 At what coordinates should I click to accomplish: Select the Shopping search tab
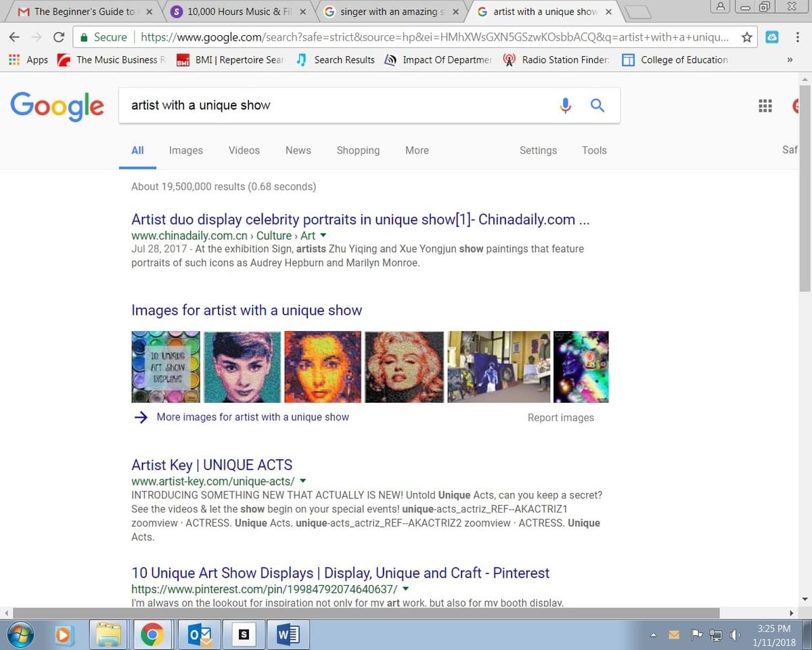point(358,150)
